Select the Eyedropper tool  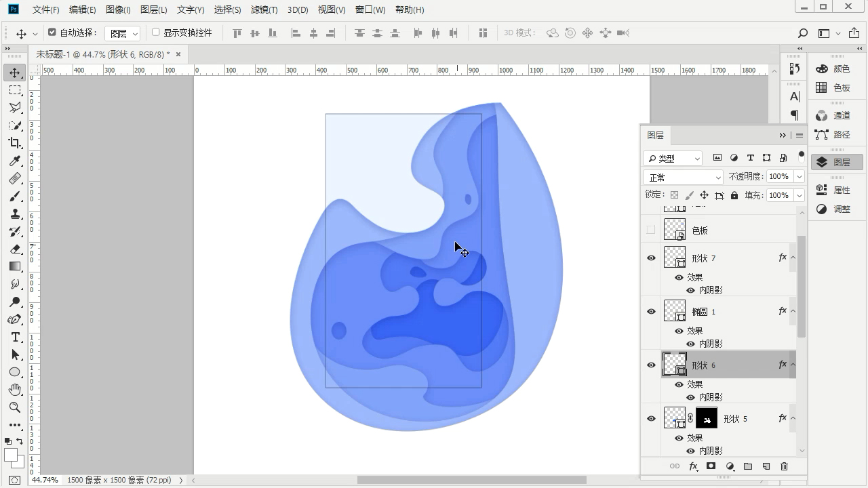14,161
